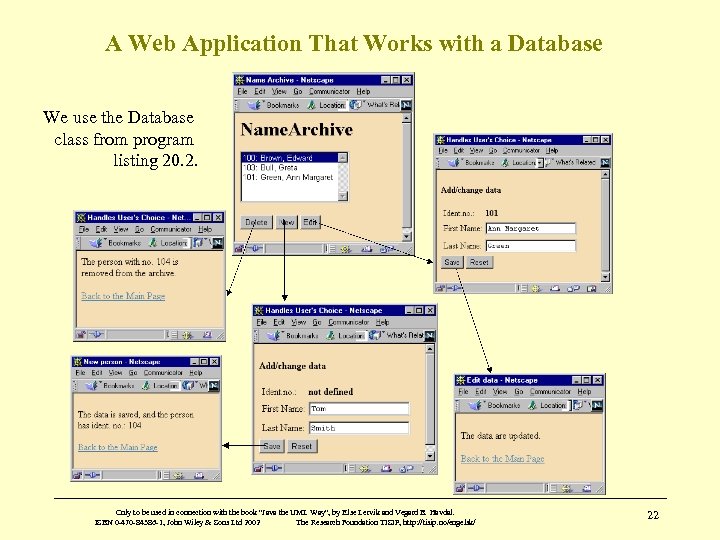The image size is (720, 540).
Task: Click Location icon in 'not defined' window toolbar
Action: (331, 336)
